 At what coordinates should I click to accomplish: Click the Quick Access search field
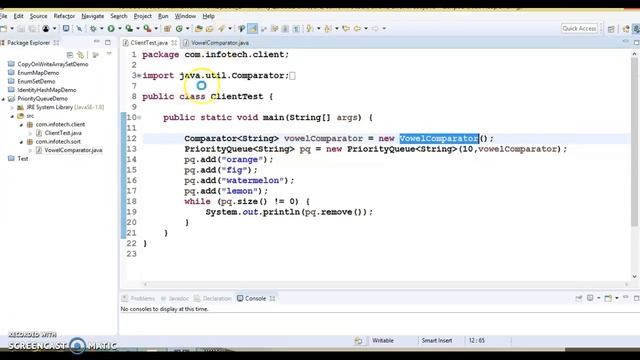pos(579,28)
